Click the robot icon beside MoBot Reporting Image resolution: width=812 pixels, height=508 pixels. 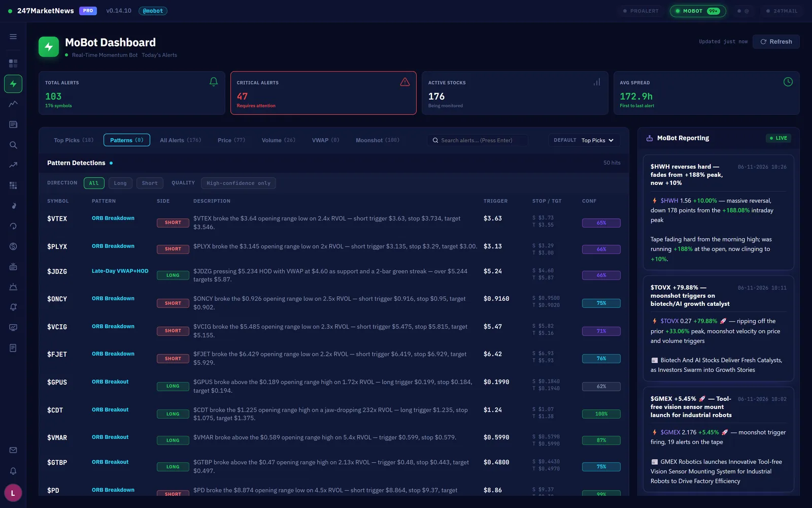click(x=650, y=138)
